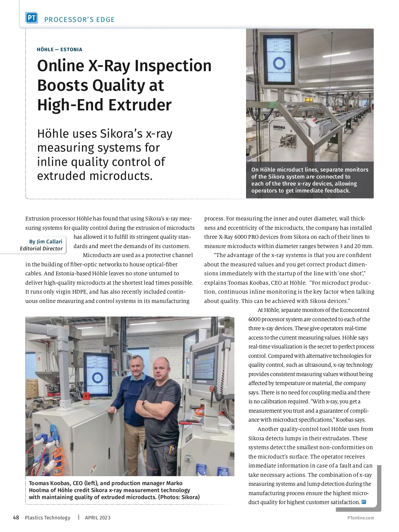Click the Sikora logo on the machine

tap(279, 127)
